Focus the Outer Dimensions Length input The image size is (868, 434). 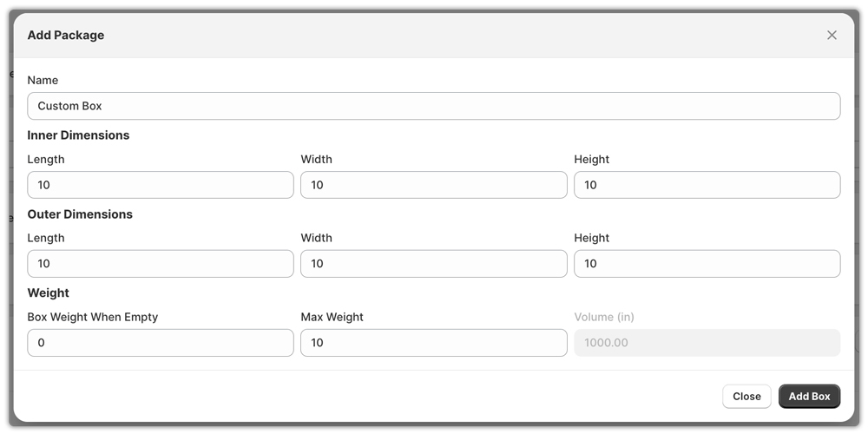tap(161, 264)
